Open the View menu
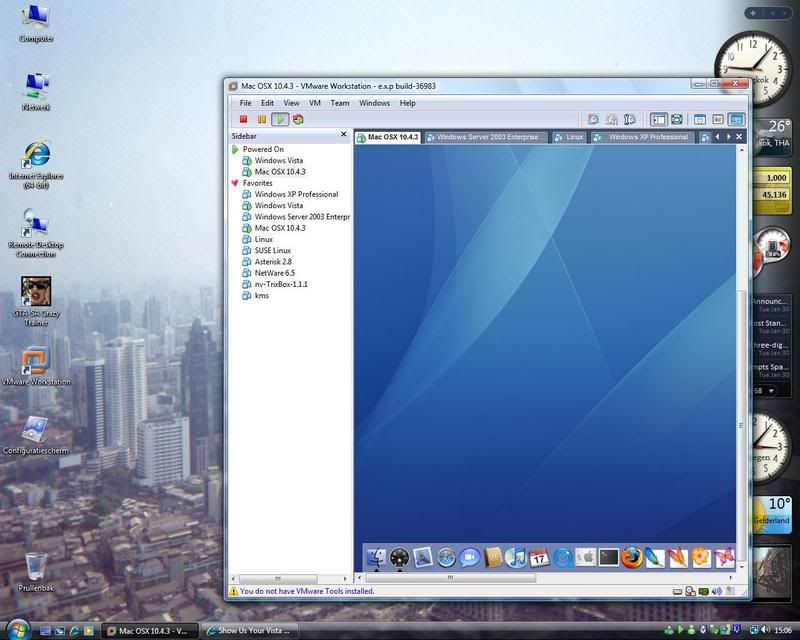The image size is (800, 640). (x=291, y=103)
